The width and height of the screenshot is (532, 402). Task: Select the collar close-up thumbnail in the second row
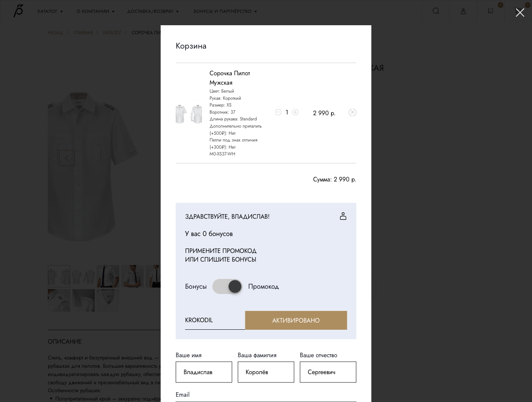click(84, 300)
